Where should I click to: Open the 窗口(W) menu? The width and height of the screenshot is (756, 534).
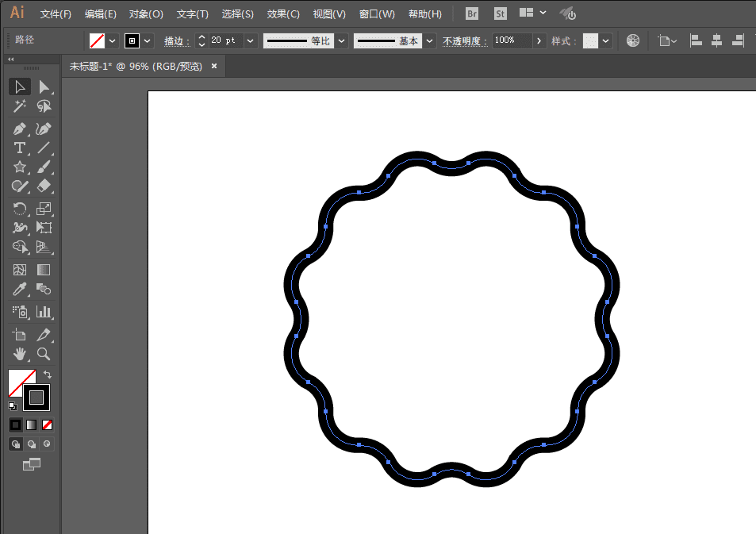click(x=377, y=14)
